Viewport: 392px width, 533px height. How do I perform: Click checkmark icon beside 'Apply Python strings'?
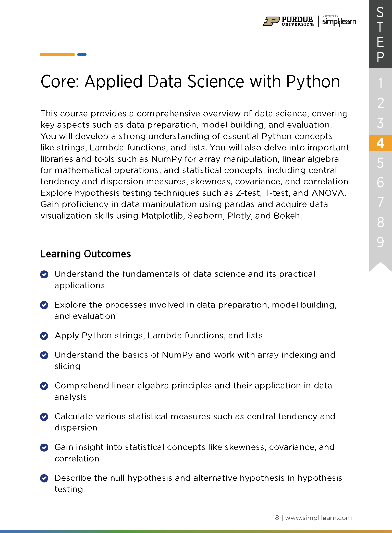44,336
